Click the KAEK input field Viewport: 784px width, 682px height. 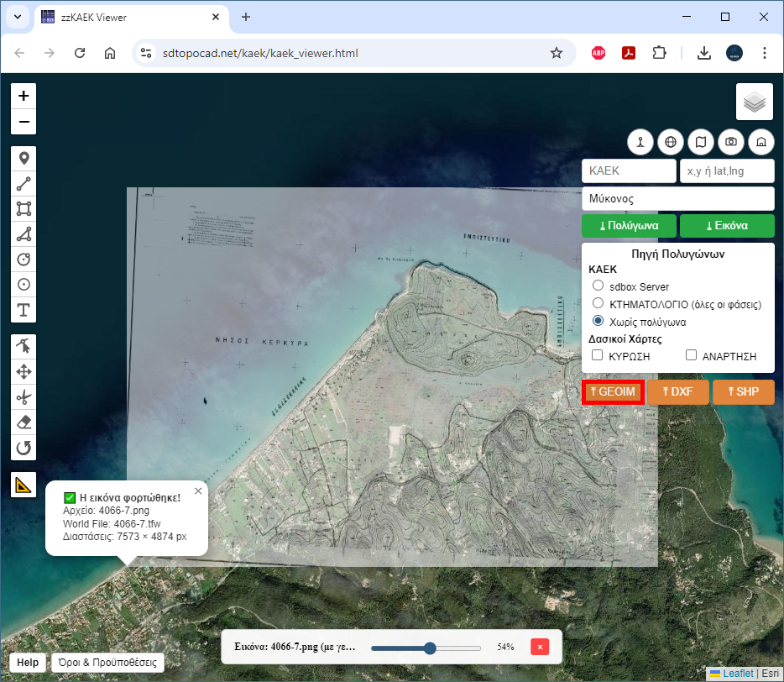tap(628, 170)
